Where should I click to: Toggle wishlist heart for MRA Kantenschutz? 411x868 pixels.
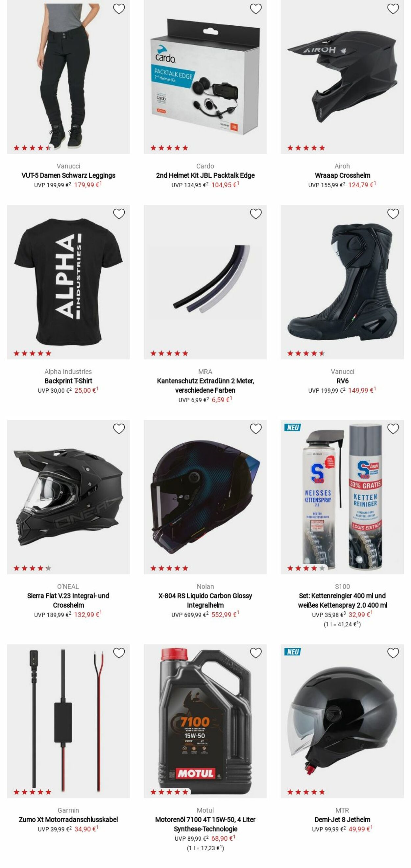pyautogui.click(x=256, y=214)
